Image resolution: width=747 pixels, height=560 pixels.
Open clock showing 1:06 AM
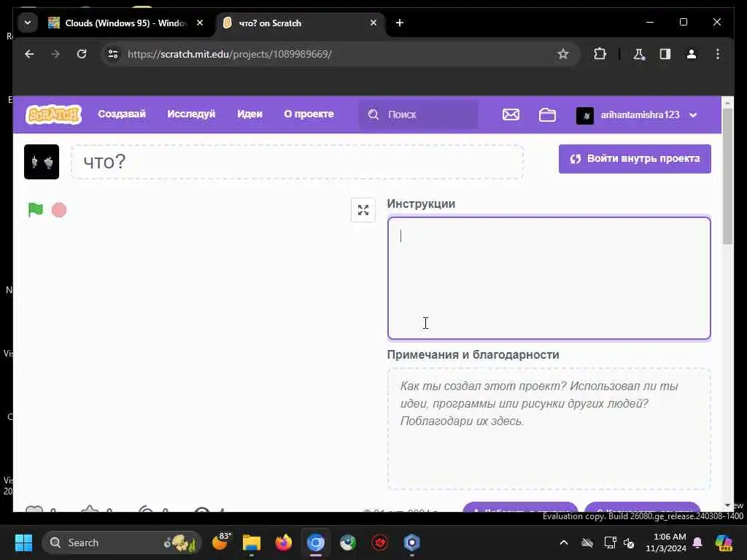tap(665, 542)
